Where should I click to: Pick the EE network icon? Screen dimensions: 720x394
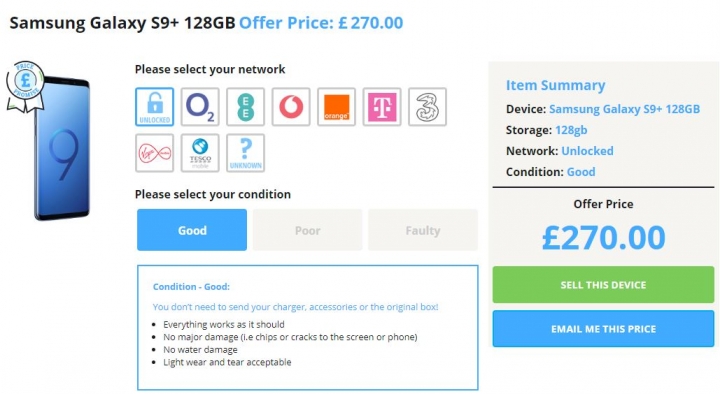click(246, 107)
